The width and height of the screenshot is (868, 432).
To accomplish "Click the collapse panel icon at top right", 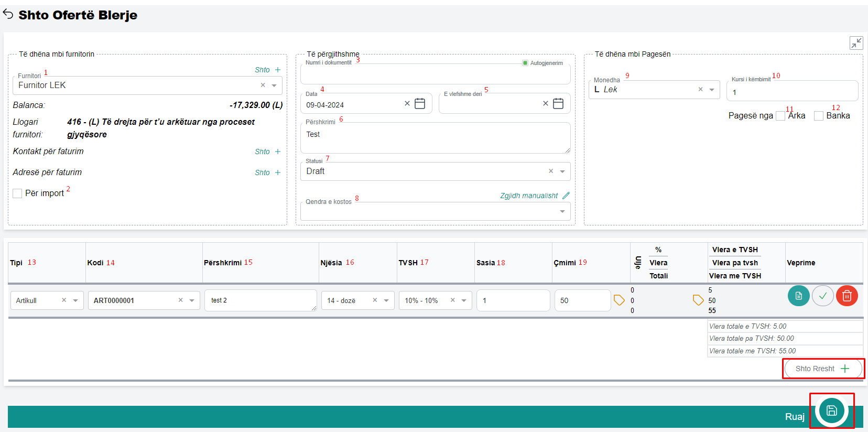I will [856, 43].
